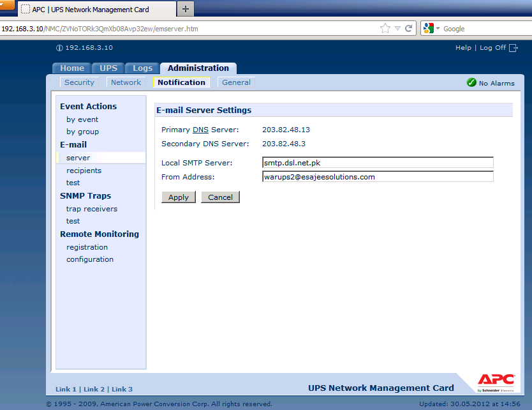The image size is (532, 410).
Task: Click the Apply button
Action: (x=179, y=197)
